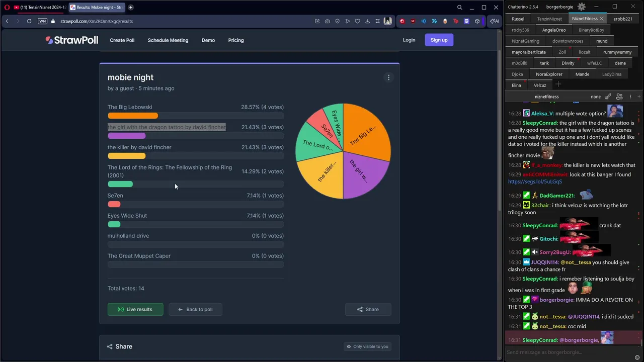Open the Twitch extension icon in toolbar
The height and width of the screenshot is (362, 644).
click(466, 21)
